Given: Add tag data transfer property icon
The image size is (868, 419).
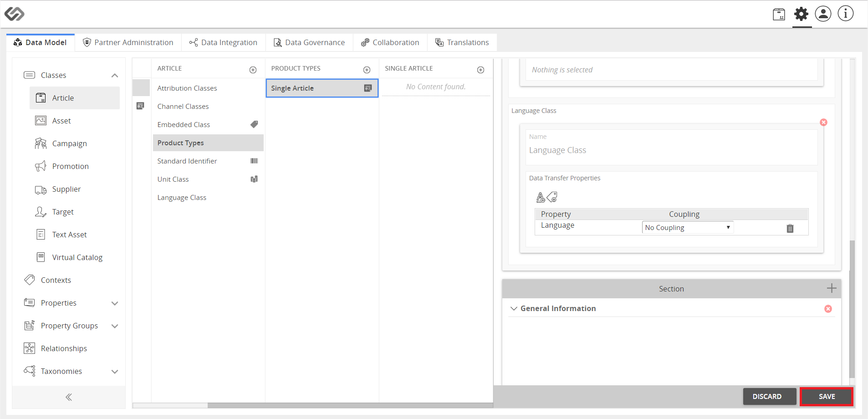Looking at the screenshot, I should coord(552,197).
